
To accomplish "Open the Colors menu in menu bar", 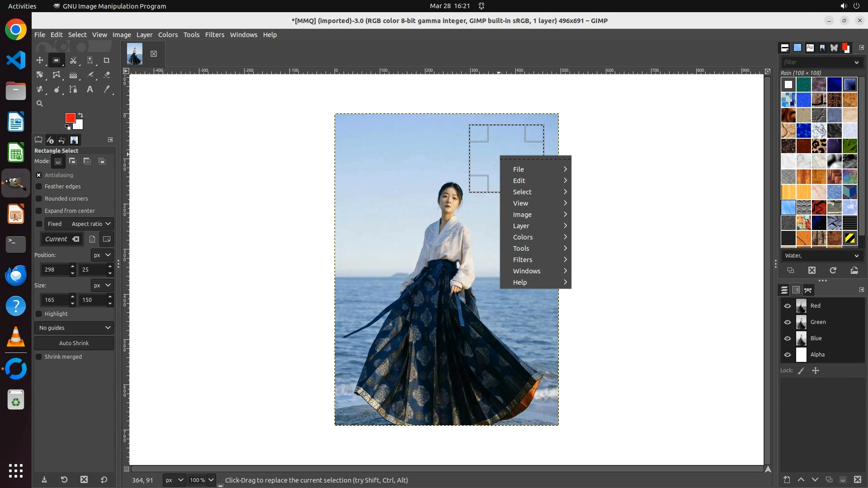I will coord(168,35).
